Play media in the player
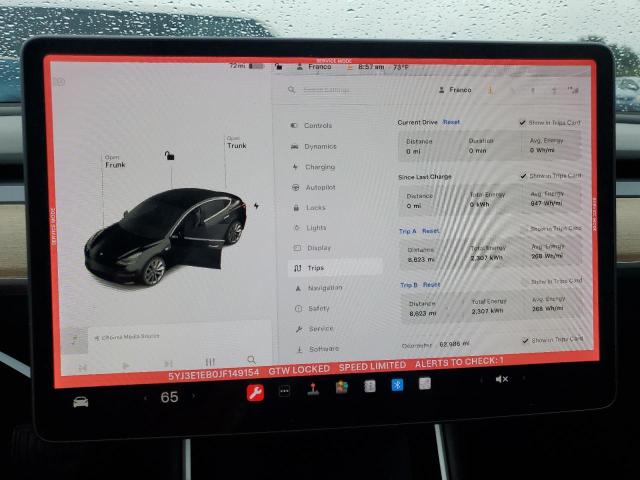This screenshot has height=480, width=640. 126,366
